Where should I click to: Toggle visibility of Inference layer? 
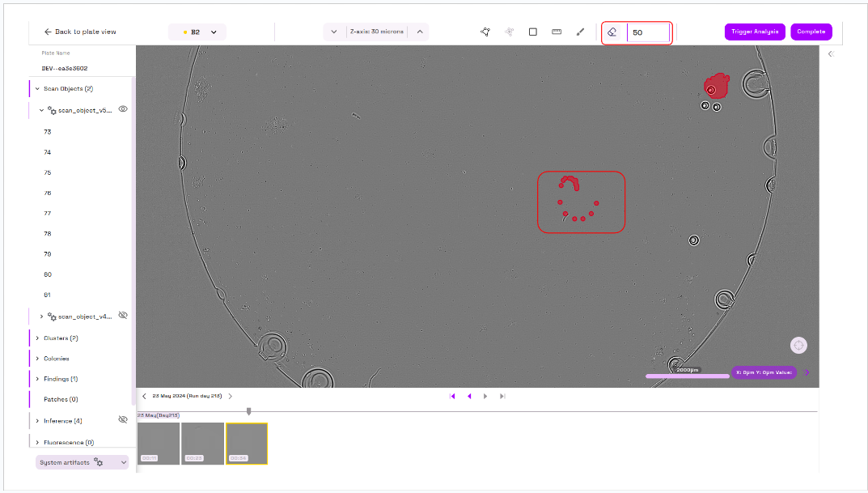click(123, 419)
